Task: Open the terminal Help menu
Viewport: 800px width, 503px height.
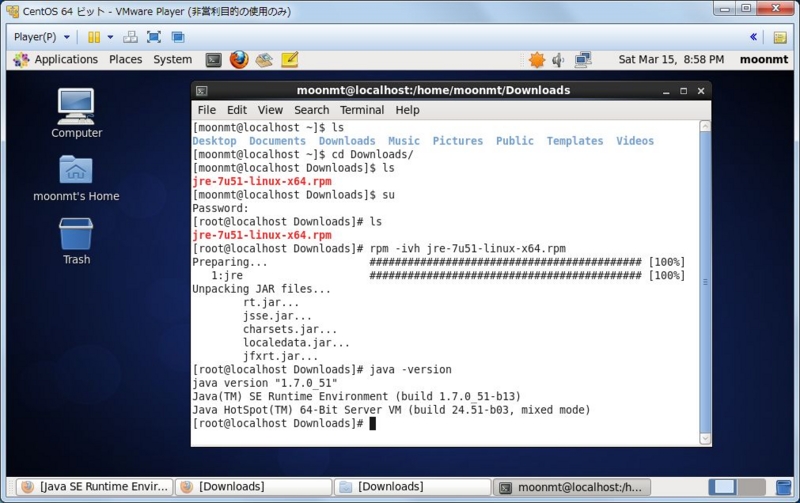Action: [407, 110]
